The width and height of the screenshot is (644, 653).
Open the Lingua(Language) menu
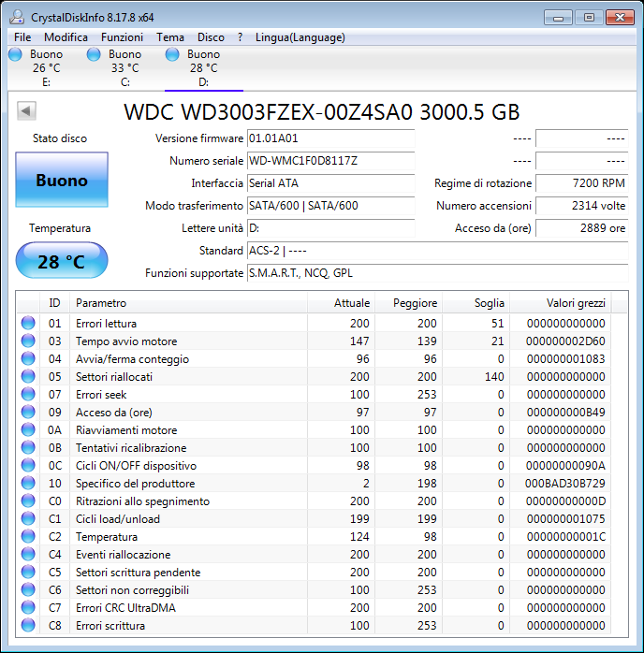point(300,37)
